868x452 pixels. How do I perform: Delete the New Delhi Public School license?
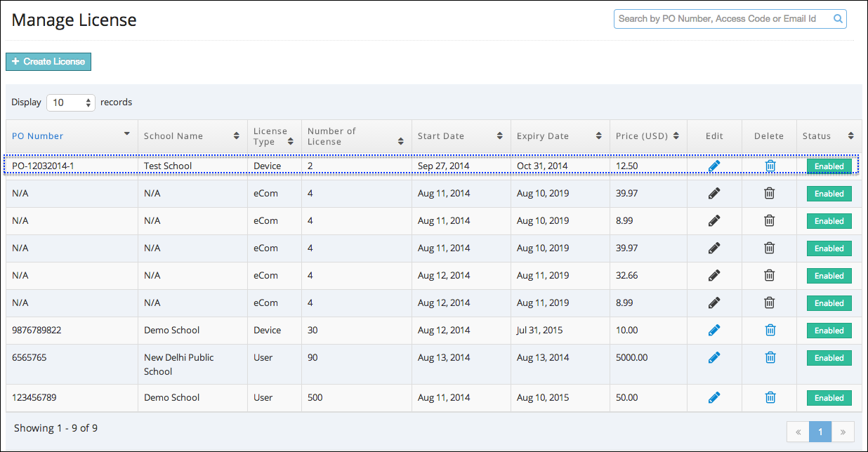pos(770,357)
